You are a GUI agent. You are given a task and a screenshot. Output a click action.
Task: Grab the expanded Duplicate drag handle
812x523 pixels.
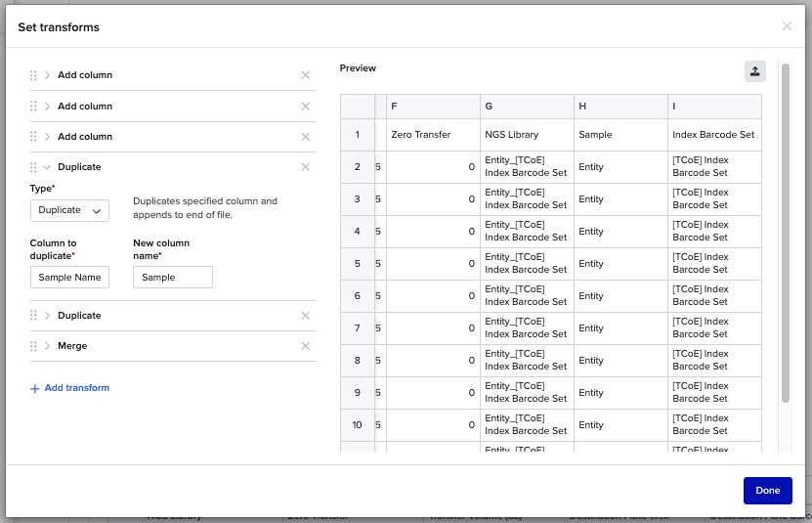click(x=33, y=167)
